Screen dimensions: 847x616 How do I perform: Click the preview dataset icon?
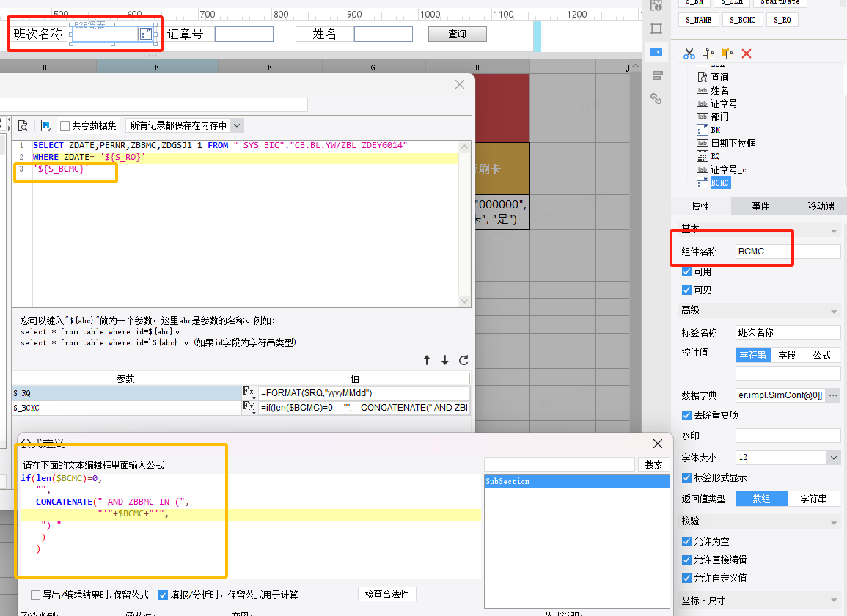tap(23, 125)
